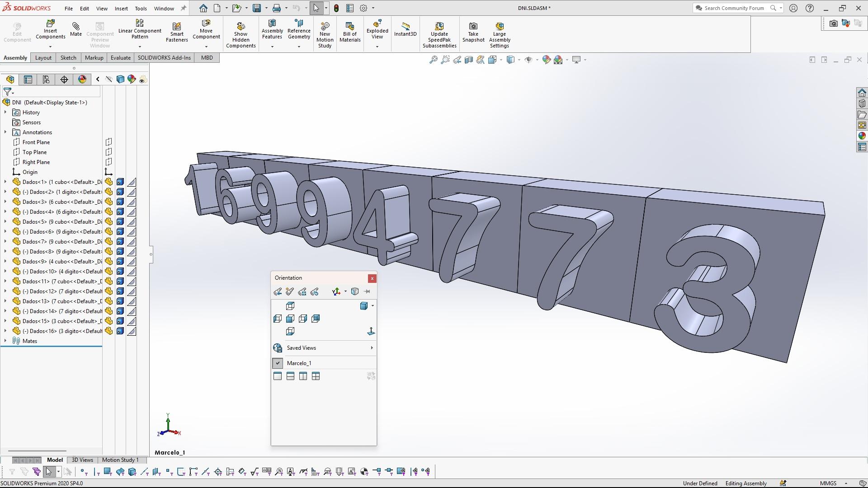Open Exploded View dropdown arrow
This screenshot has width=868, height=488.
[377, 47]
